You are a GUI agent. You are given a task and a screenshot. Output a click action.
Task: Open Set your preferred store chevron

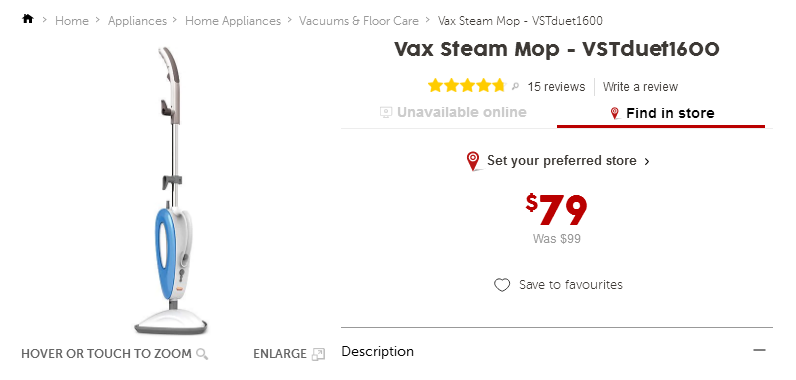click(x=647, y=162)
